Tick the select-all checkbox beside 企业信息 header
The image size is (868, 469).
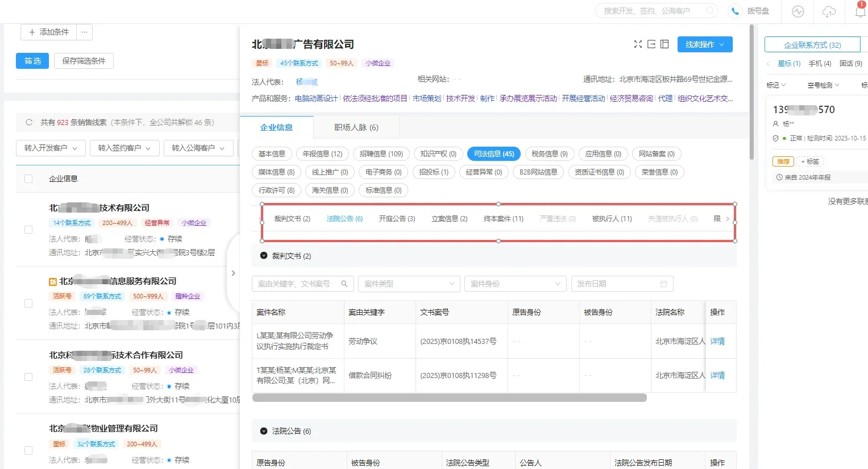click(28, 179)
